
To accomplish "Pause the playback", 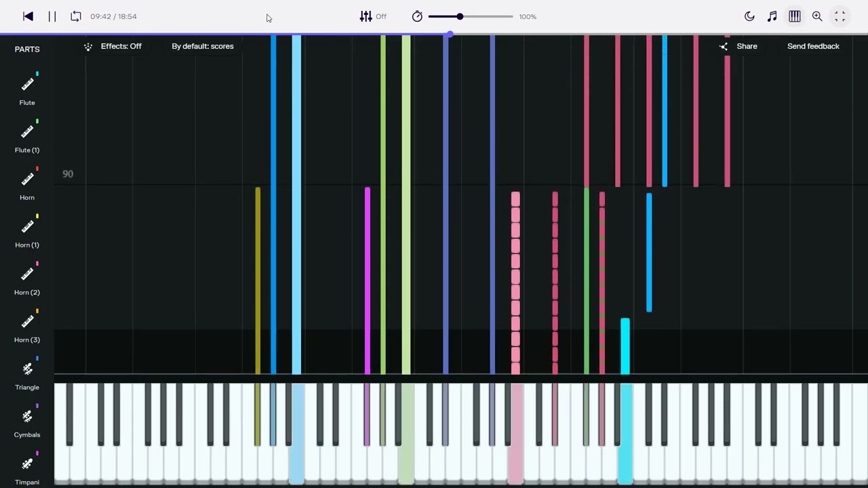I will pyautogui.click(x=52, y=16).
